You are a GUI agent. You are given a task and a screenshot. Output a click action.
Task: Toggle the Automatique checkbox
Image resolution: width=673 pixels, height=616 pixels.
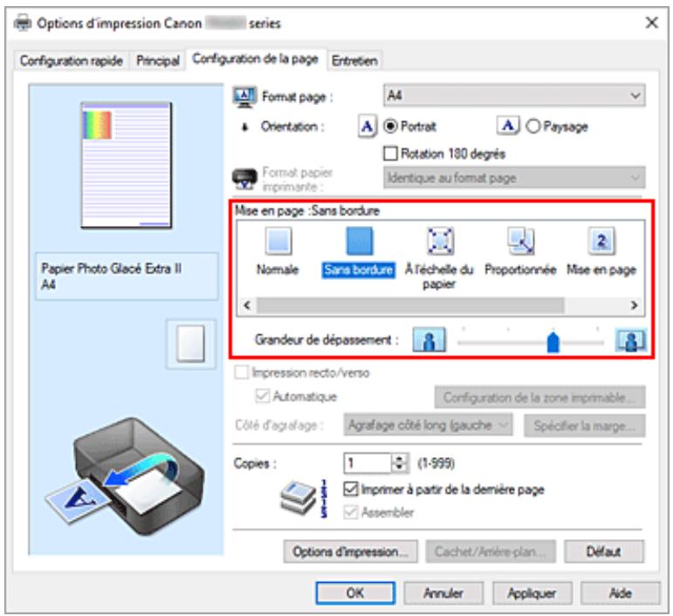tap(262, 395)
